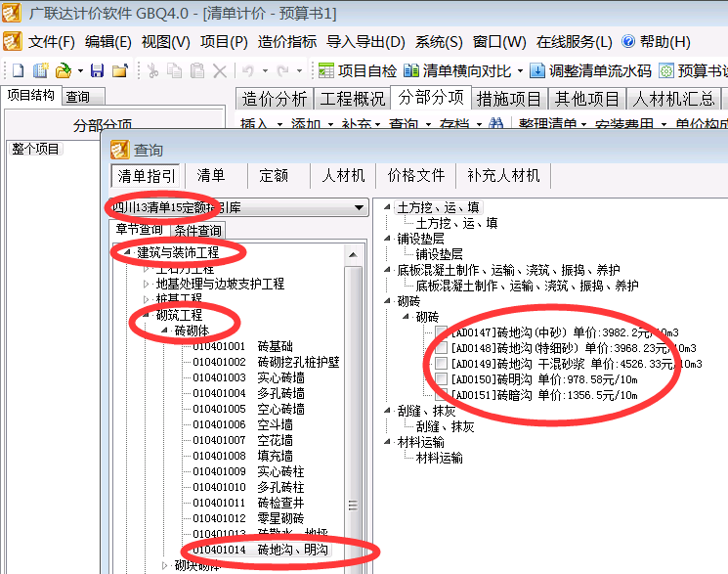This screenshot has height=574, width=728.
Task: Click the clipboard paste icon
Action: 197,70
